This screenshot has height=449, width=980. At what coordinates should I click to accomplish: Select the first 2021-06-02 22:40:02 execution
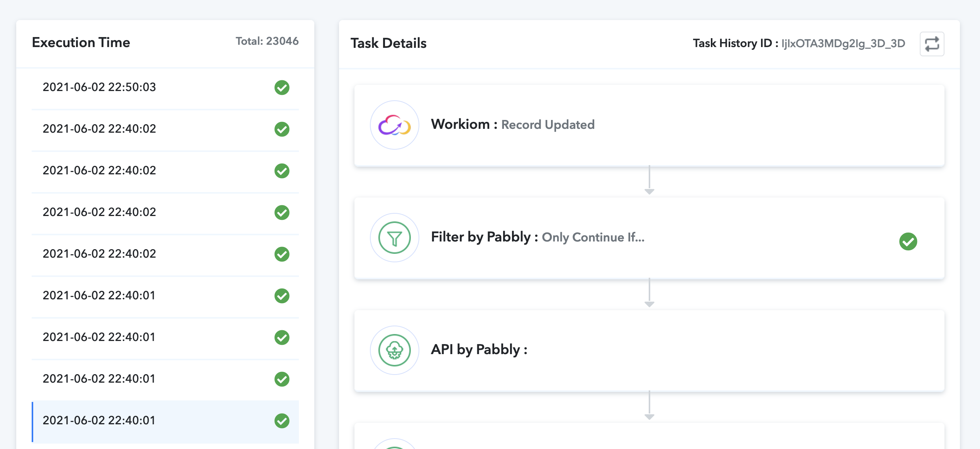click(x=165, y=129)
